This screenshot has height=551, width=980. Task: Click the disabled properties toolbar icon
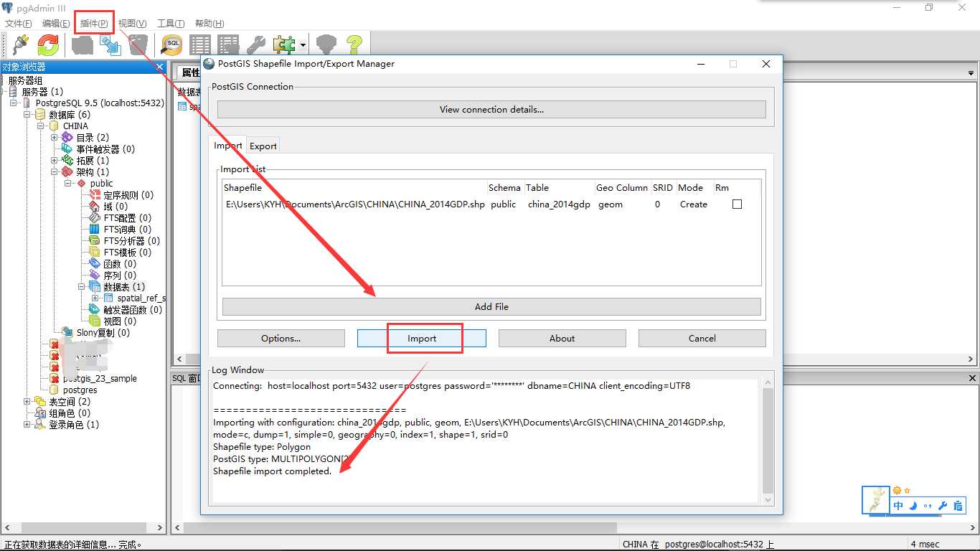pyautogui.click(x=82, y=45)
